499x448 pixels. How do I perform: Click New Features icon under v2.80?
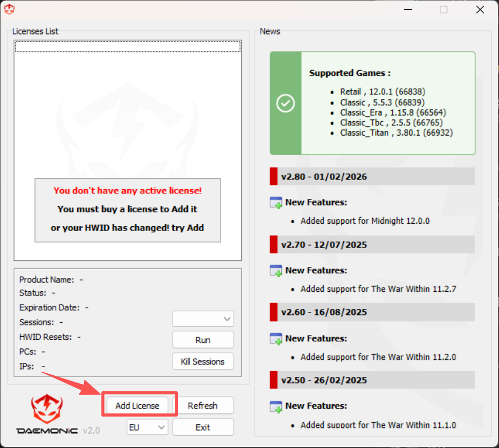[276, 203]
